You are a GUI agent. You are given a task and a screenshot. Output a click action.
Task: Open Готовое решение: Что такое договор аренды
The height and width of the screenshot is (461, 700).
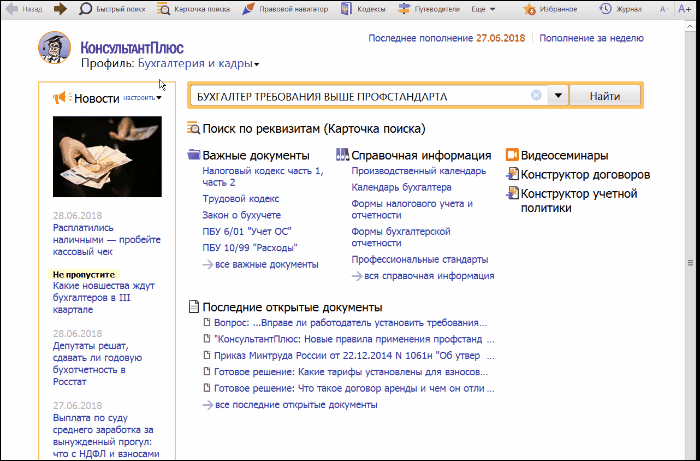[x=354, y=388]
